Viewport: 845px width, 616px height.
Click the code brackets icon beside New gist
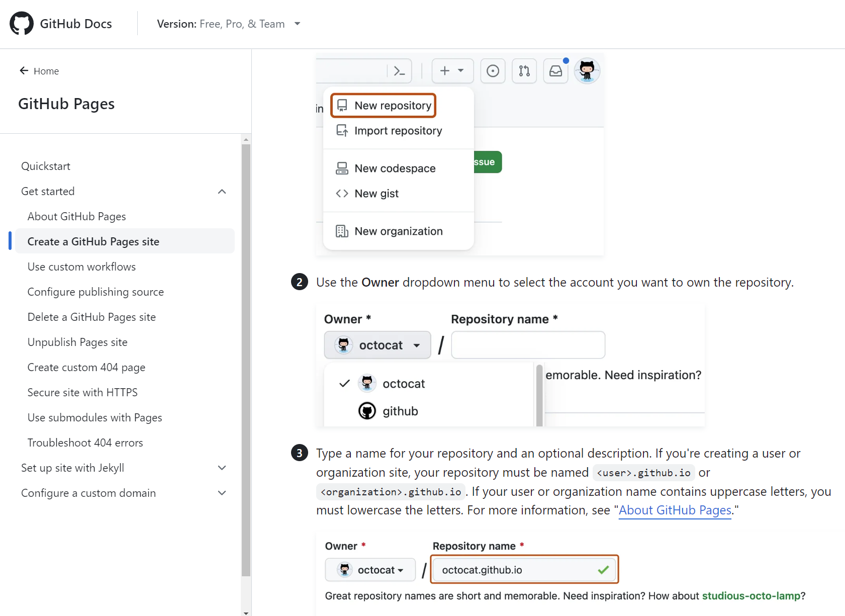pyautogui.click(x=342, y=194)
